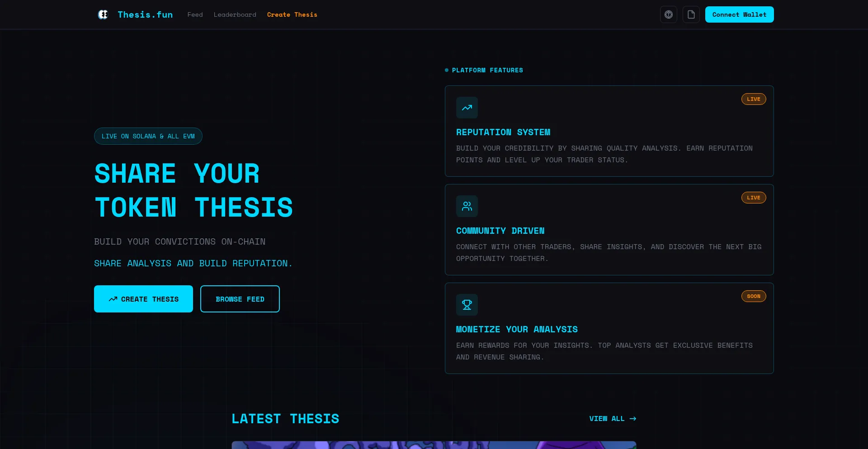Open the latest thesis preview image
The height and width of the screenshot is (449, 868).
(x=434, y=445)
